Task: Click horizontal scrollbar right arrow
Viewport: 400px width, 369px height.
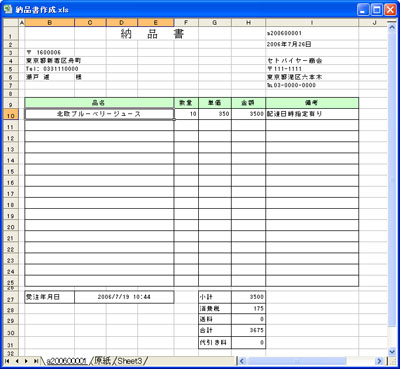Action: [x=379, y=361]
